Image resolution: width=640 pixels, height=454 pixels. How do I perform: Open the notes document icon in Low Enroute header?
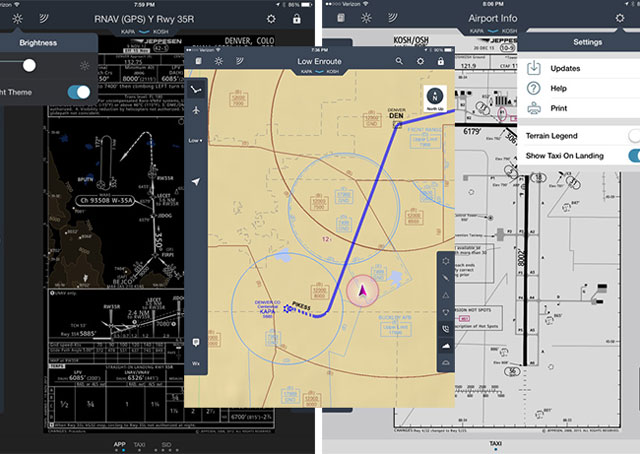coord(198,61)
